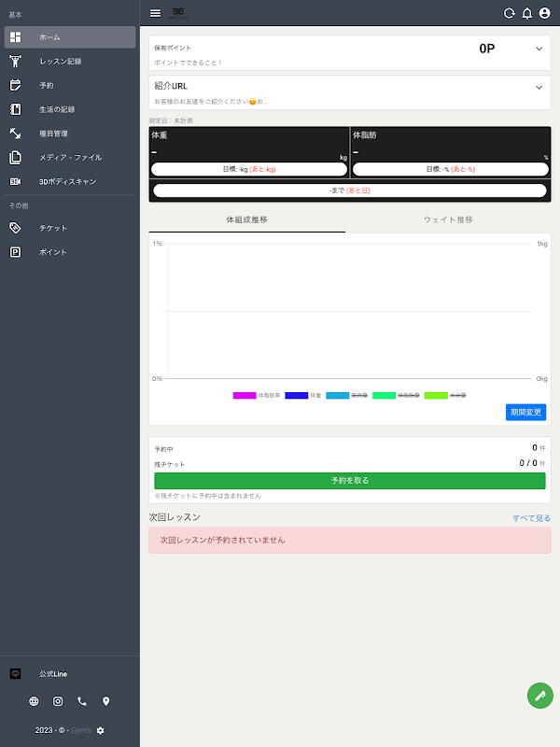This screenshot has height=747, width=560.
Task: Click the LINE icon in sidebar
Action: click(x=15, y=673)
